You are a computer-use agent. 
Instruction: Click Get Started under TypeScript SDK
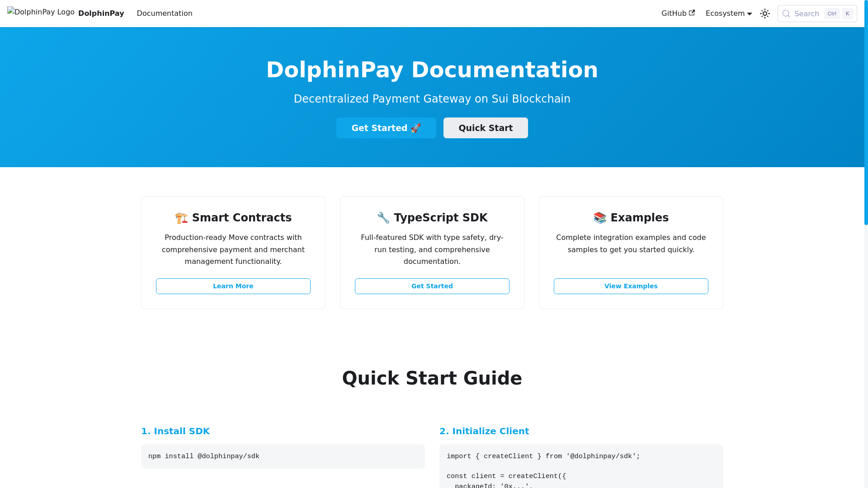(x=432, y=286)
